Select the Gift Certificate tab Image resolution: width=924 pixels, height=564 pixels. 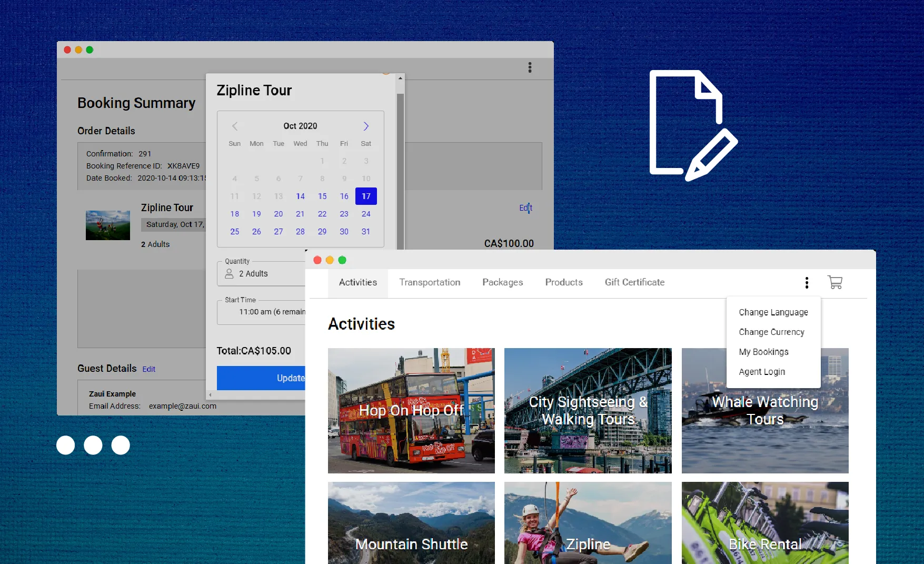coord(634,282)
